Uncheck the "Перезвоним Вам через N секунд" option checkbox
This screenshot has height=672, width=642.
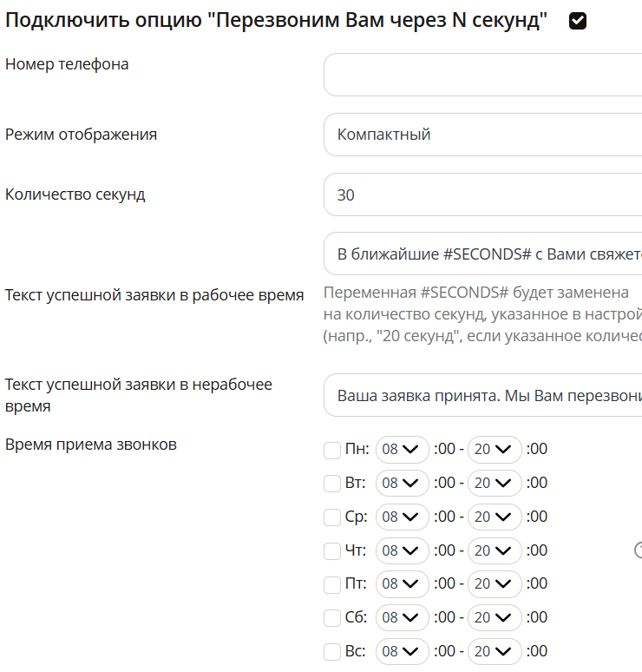tap(577, 21)
